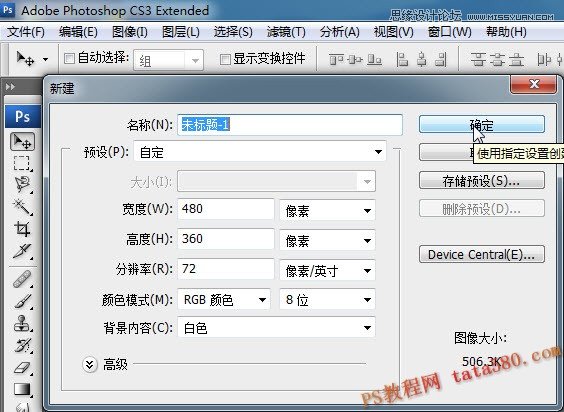This screenshot has width=564, height=412.
Task: Open the 组 auto-select dropdown
Action: pyautogui.click(x=168, y=60)
